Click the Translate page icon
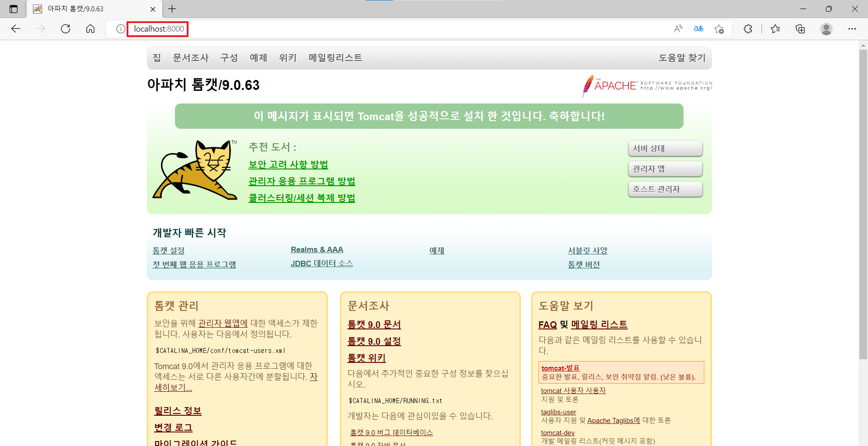868x446 pixels. coord(698,29)
